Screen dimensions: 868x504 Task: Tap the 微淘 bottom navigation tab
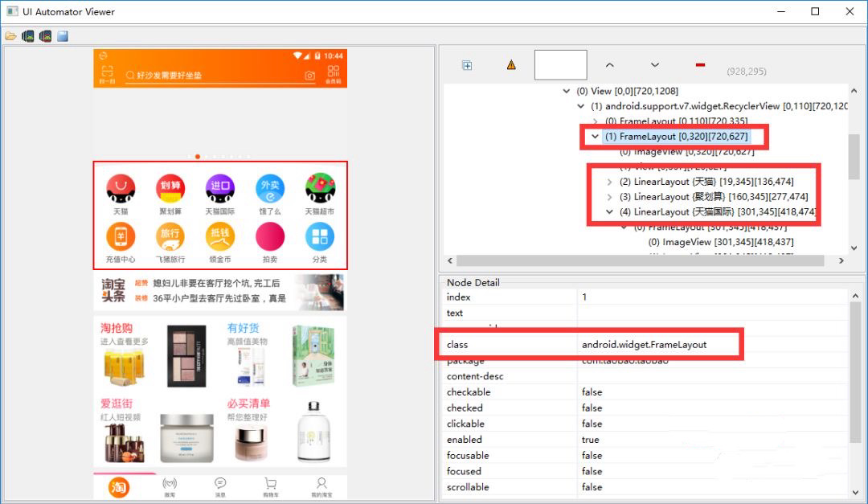click(170, 487)
